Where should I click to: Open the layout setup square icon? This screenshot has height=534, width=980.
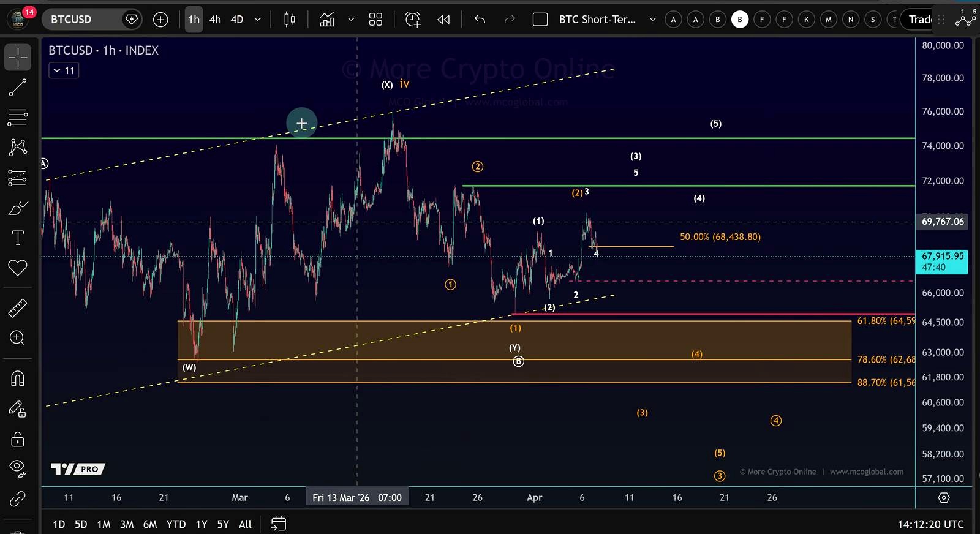[540, 20]
